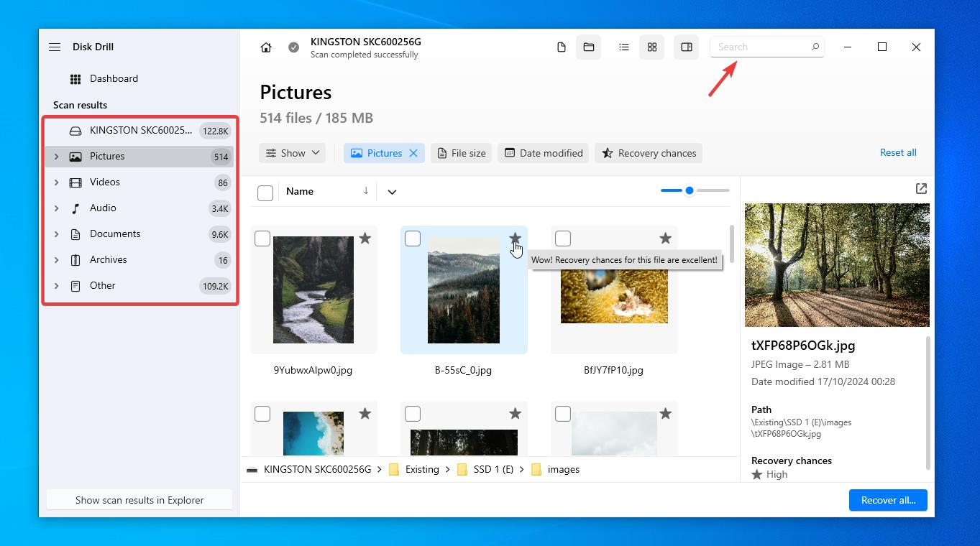The image size is (980, 546).
Task: Tick checkbox on aerial beach thumbnail
Action: [x=262, y=414]
